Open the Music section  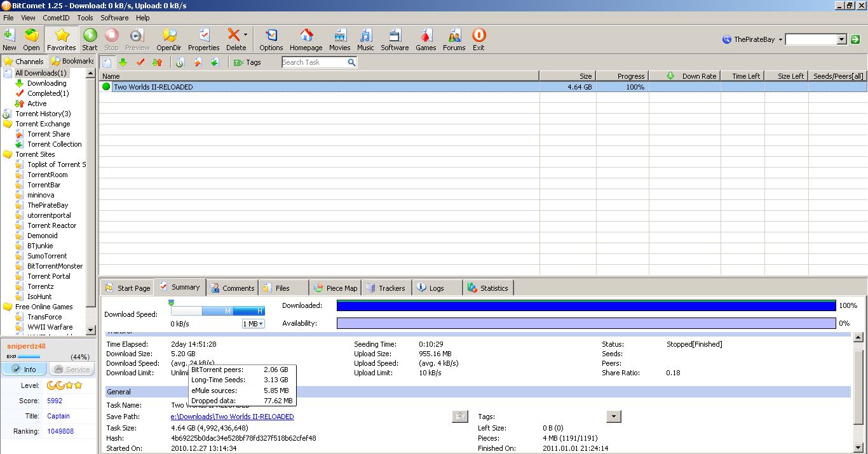(365, 39)
